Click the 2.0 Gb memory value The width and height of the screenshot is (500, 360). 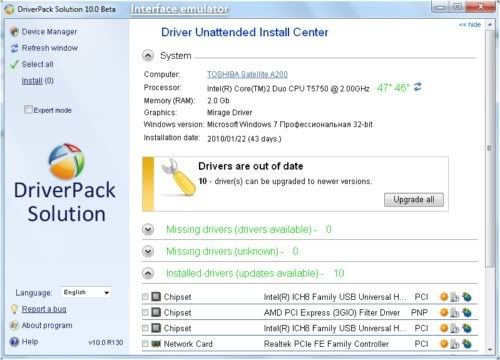[x=218, y=100]
